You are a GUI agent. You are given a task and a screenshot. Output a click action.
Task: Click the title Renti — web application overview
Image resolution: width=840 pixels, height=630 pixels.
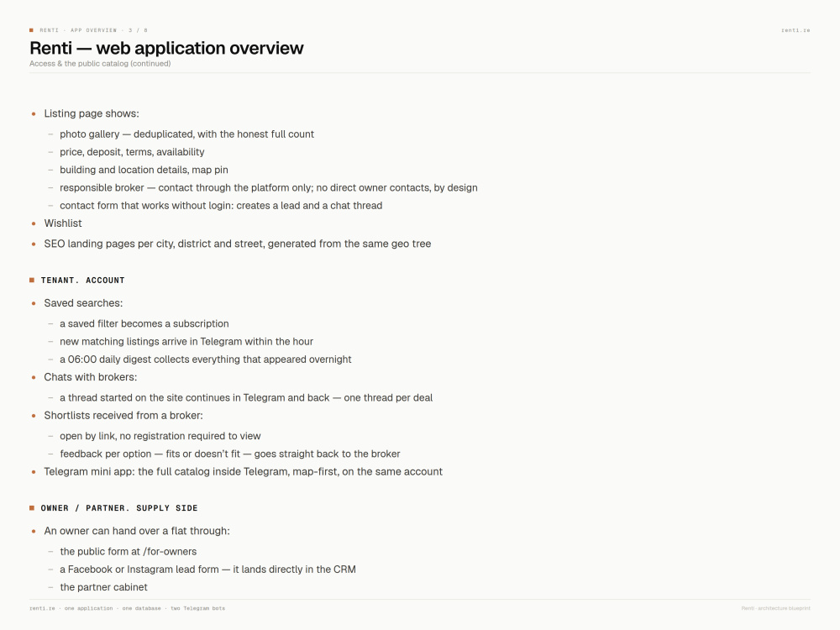click(x=166, y=48)
